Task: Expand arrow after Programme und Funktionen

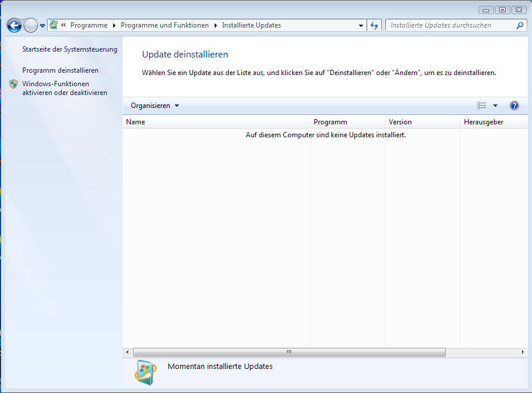Action: (x=215, y=25)
